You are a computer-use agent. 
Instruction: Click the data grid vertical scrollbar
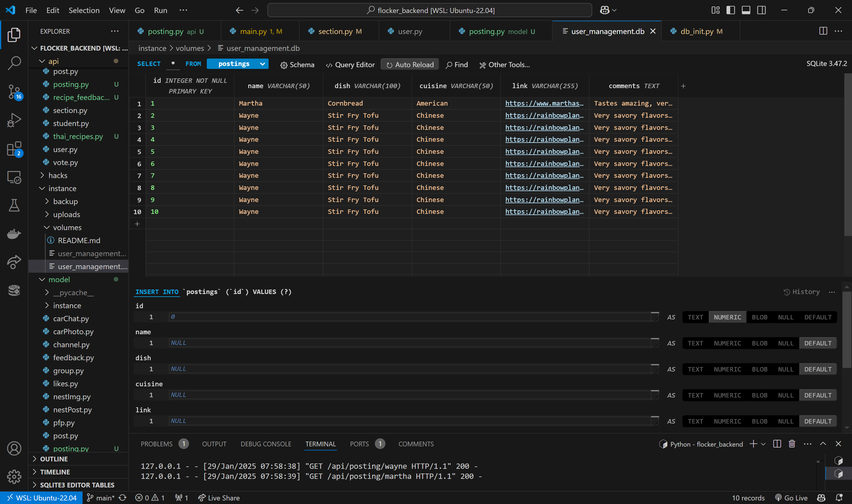click(848, 154)
